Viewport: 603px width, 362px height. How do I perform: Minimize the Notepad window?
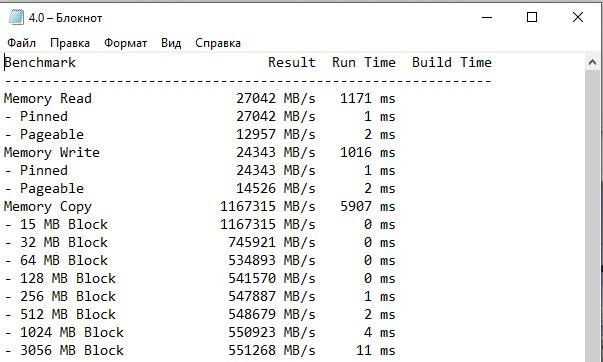[487, 17]
